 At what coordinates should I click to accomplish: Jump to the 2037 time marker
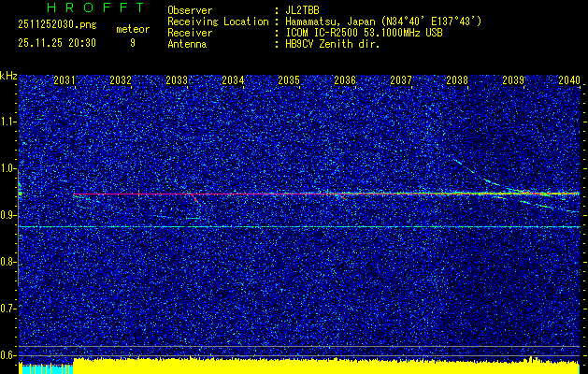(x=401, y=81)
